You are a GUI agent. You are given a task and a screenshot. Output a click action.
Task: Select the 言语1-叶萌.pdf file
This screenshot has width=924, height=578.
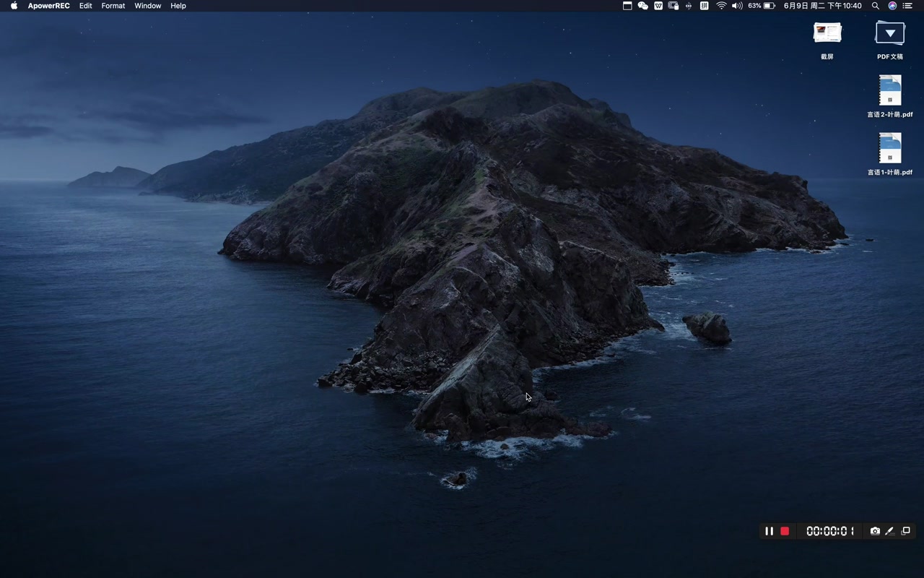click(x=890, y=154)
